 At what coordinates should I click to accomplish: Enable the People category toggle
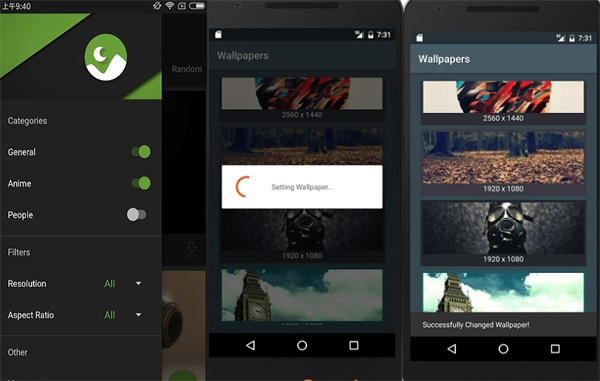point(136,215)
